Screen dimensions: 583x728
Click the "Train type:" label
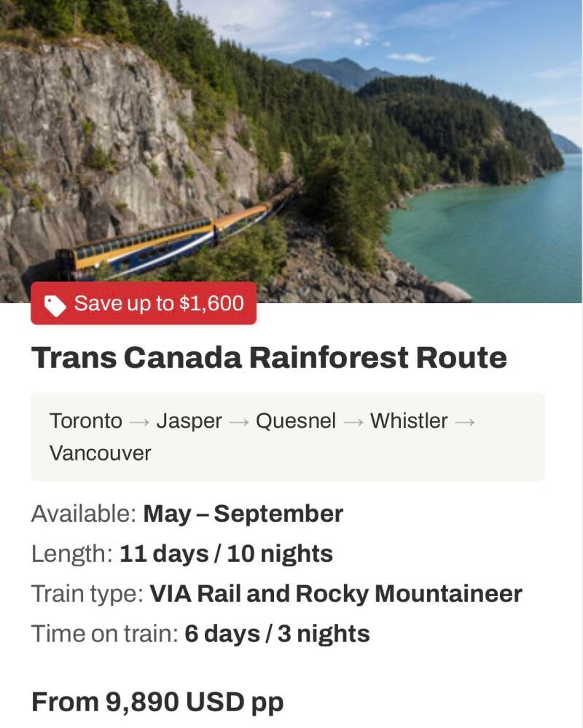point(87,594)
